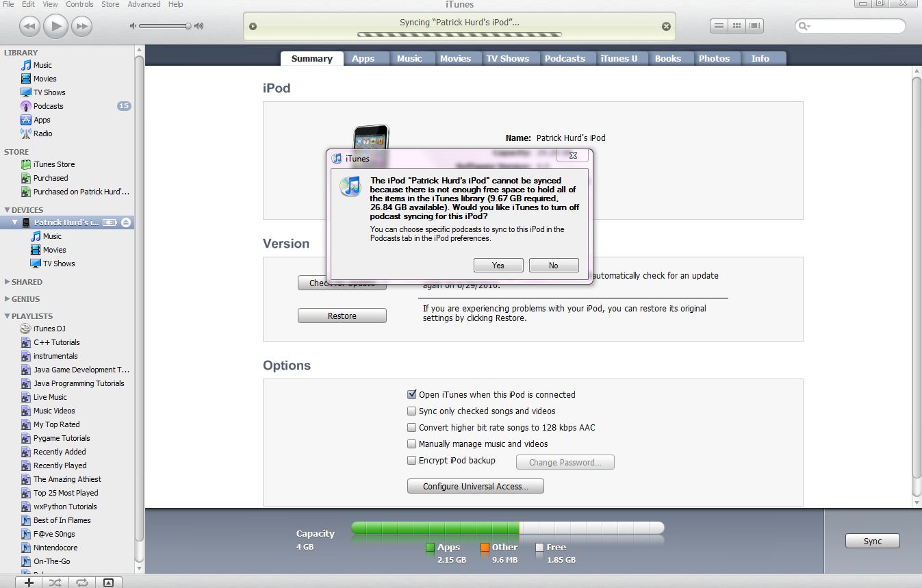The width and height of the screenshot is (922, 588).
Task: Check Manually manage music and videos
Action: pos(412,444)
